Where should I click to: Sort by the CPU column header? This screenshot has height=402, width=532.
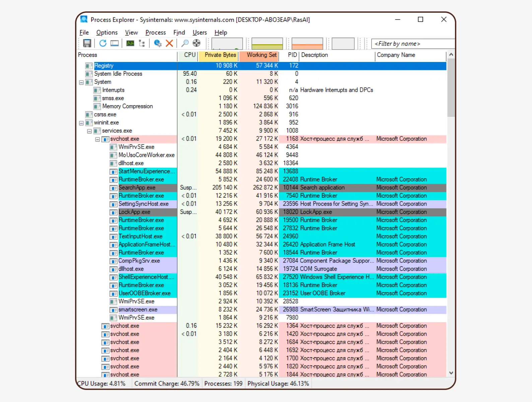coord(188,55)
